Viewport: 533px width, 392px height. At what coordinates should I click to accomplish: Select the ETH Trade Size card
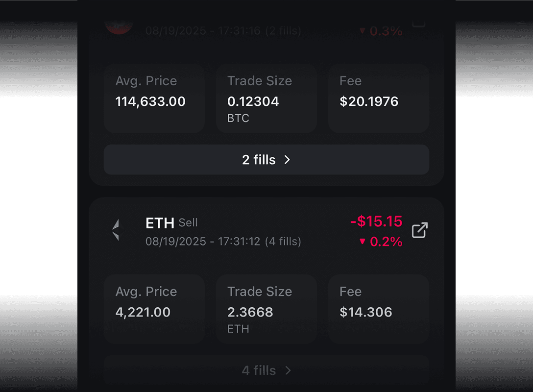(x=266, y=309)
